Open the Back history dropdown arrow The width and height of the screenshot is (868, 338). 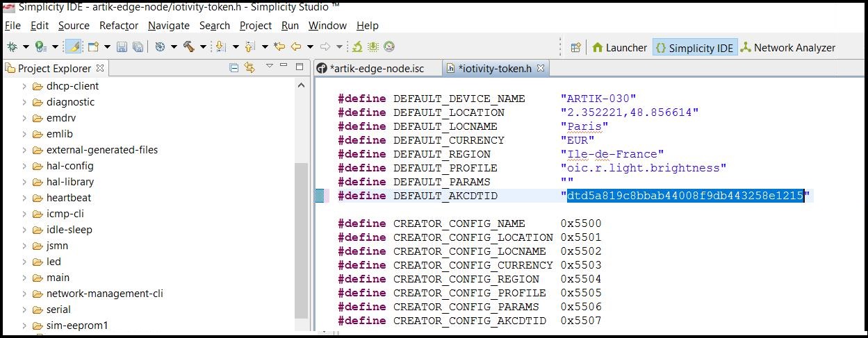click(310, 47)
